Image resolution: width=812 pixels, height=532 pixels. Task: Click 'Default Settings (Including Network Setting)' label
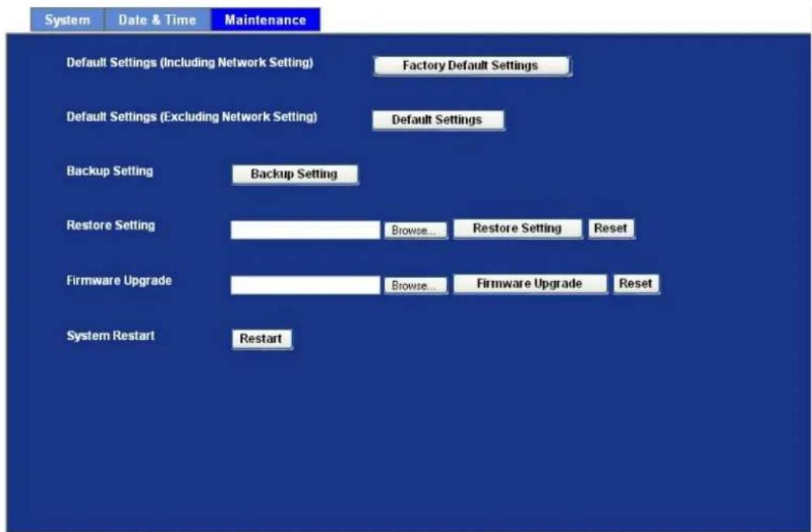coord(190,63)
